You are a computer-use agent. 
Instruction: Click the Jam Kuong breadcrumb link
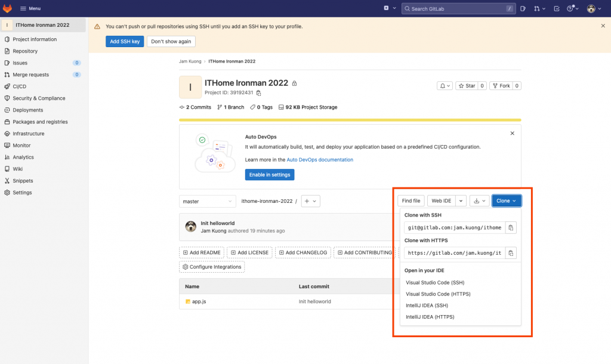pos(190,61)
